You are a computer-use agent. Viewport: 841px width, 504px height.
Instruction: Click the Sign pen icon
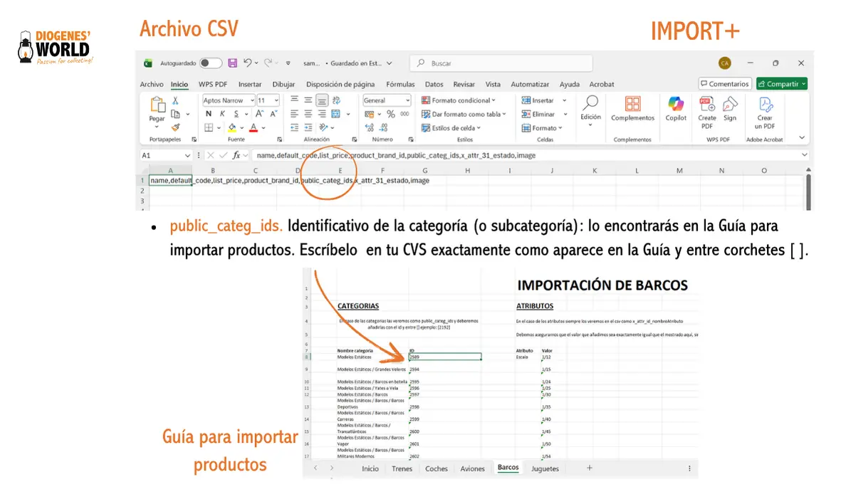coord(730,109)
